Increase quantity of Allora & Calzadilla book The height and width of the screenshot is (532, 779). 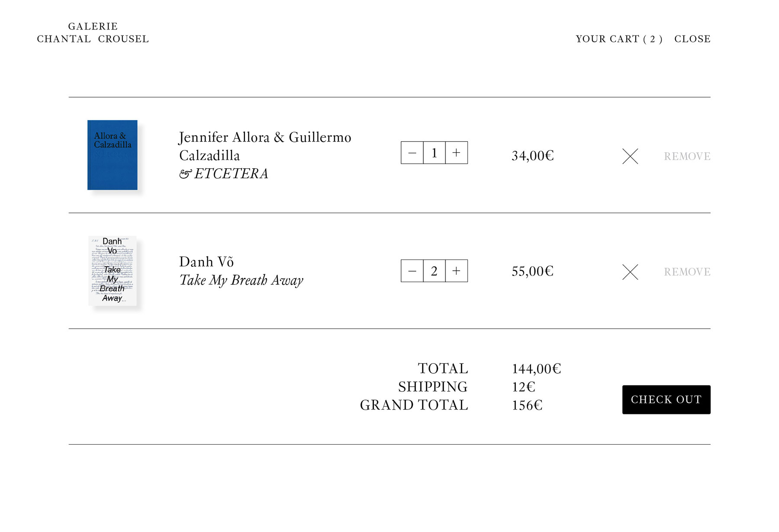[x=456, y=153]
